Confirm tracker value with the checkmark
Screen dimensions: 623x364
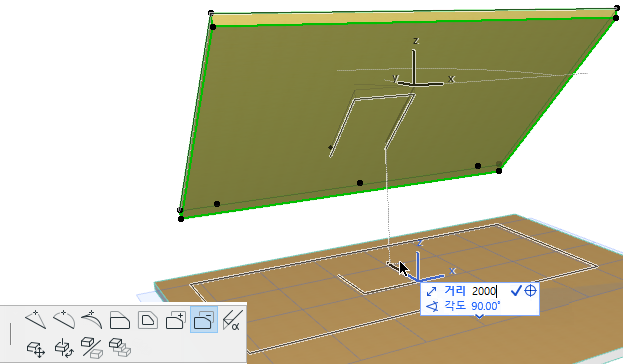(516, 290)
